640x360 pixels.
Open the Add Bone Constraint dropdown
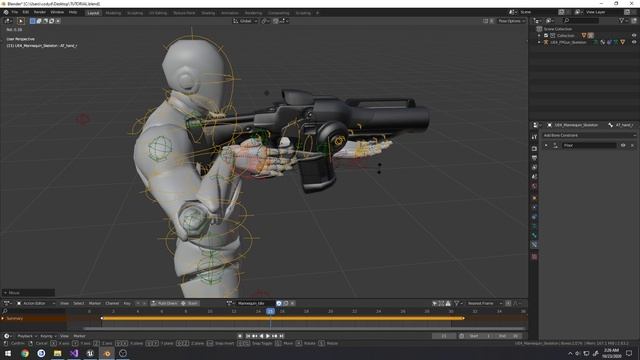click(589, 135)
